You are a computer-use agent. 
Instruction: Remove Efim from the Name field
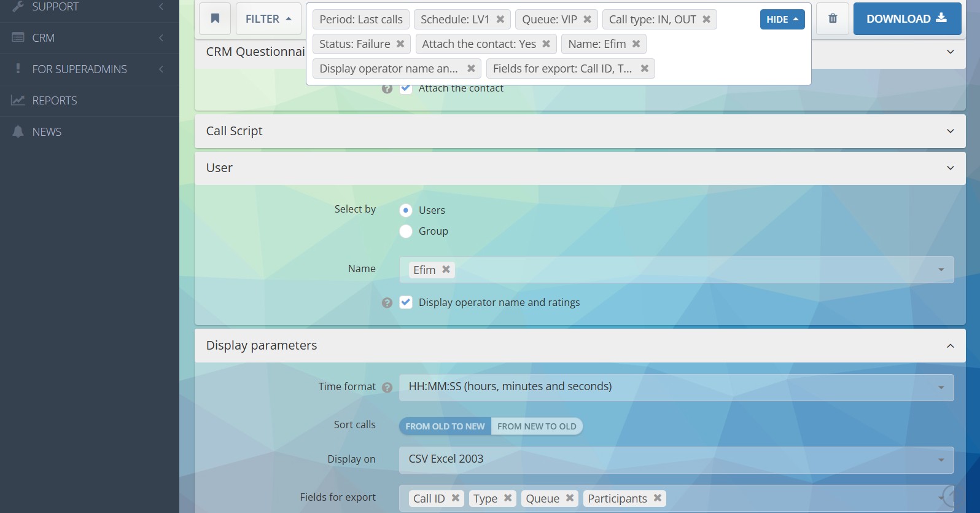click(x=446, y=269)
